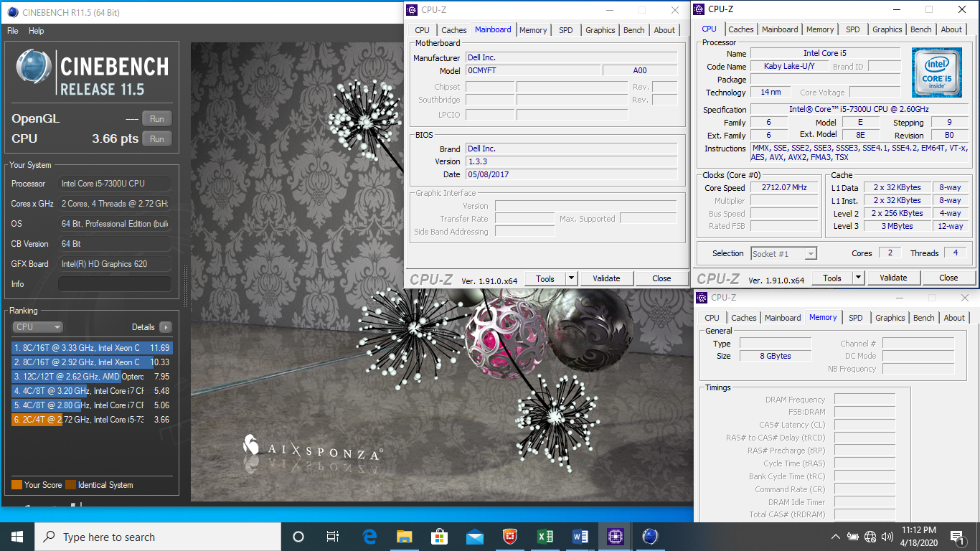The image size is (980, 551).
Task: Click Cinebench title bar app icon
Action: click(12, 11)
